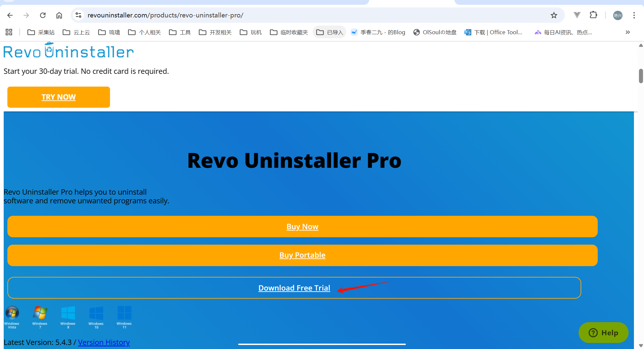Expand the hidden bookmarks overflow chevron
Viewport: 644px width, 349px height.
628,32
